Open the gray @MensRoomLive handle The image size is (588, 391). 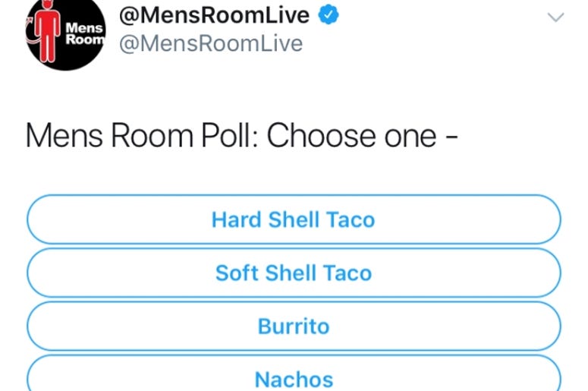click(x=211, y=43)
